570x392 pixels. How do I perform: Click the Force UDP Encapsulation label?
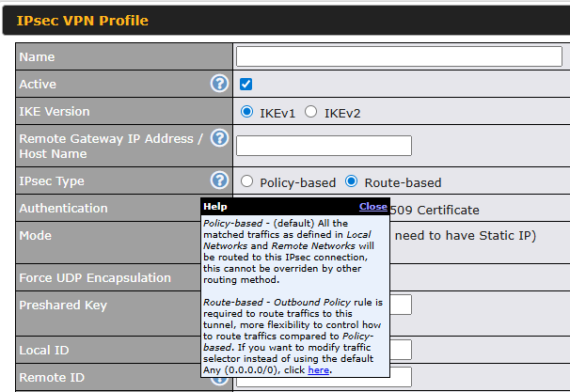tap(95, 277)
